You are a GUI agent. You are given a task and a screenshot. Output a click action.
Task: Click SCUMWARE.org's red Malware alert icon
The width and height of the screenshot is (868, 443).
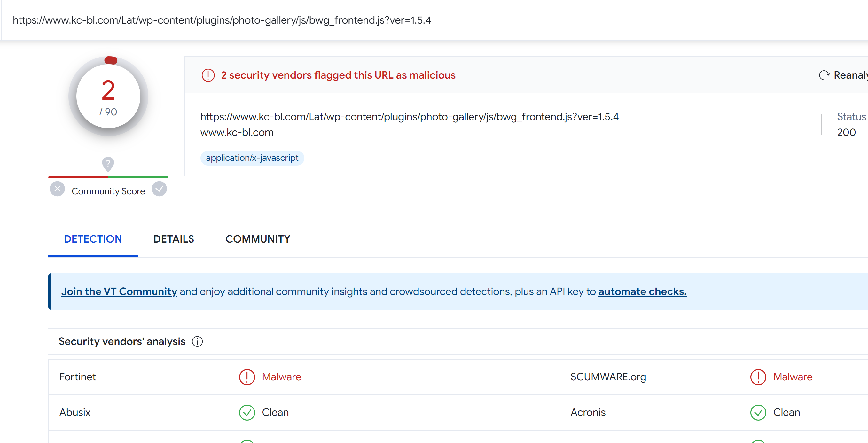758,377
